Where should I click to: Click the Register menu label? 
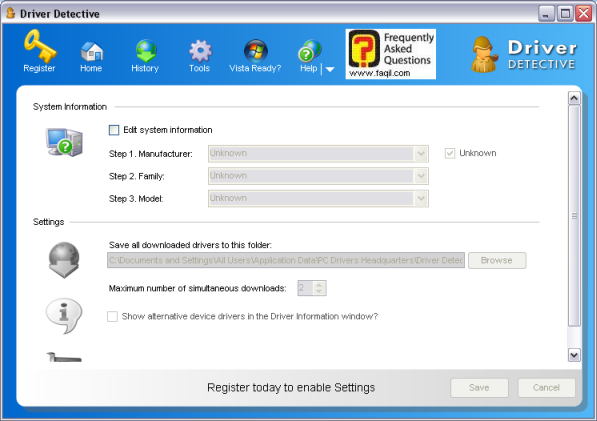click(x=39, y=69)
